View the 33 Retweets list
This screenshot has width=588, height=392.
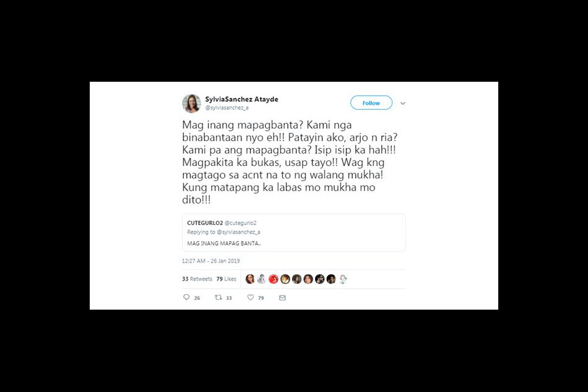(x=197, y=279)
